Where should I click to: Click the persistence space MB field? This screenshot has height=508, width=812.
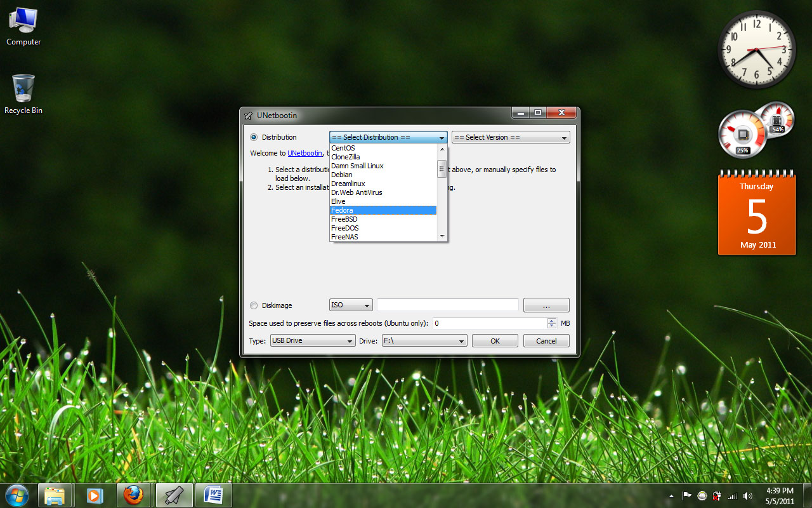point(490,323)
